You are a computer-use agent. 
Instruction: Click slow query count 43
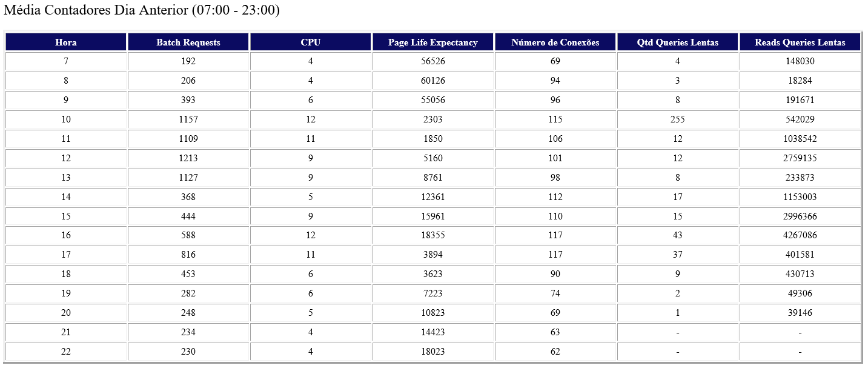click(678, 236)
